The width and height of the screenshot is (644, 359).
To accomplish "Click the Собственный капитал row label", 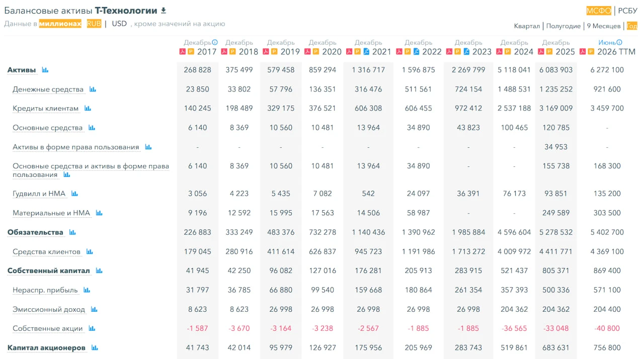I will point(49,271).
